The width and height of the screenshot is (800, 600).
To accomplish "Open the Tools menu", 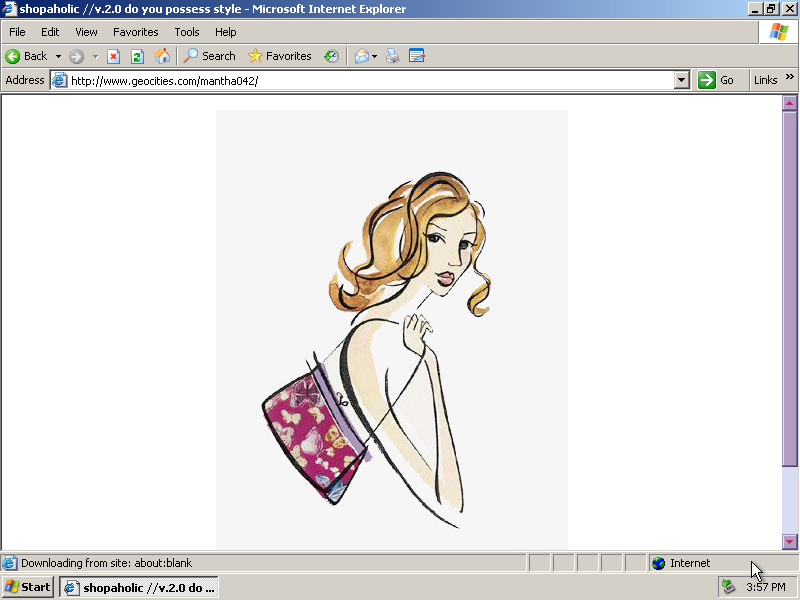I will coord(187,32).
